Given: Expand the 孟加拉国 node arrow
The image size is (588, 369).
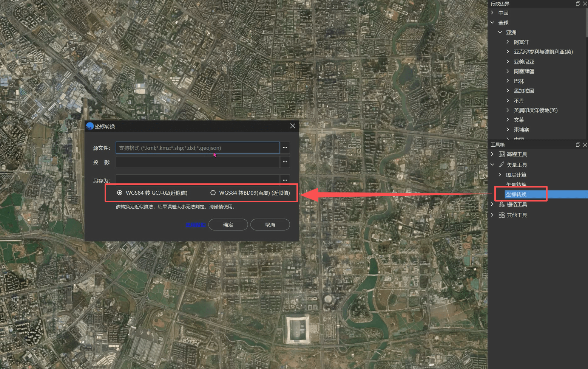Looking at the screenshot, I should 508,91.
